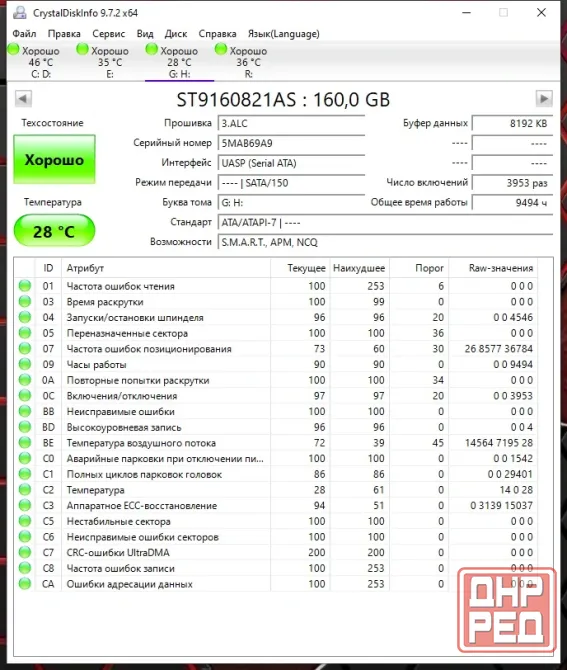Close the CrystalDiskInfo window
The image size is (567, 670).
(x=541, y=13)
